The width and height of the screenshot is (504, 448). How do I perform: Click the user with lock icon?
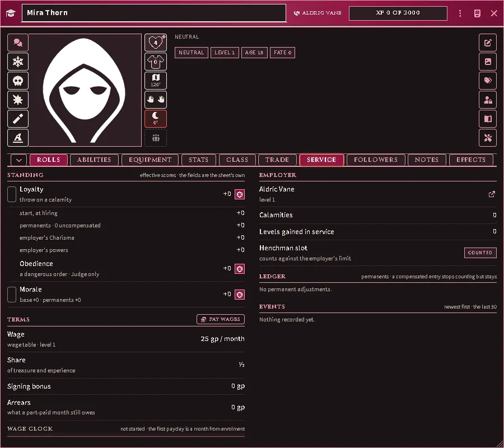488,100
